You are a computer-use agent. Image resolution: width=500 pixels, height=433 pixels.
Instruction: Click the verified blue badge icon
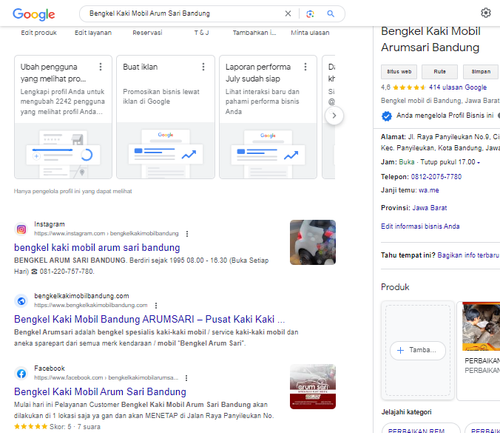387,116
